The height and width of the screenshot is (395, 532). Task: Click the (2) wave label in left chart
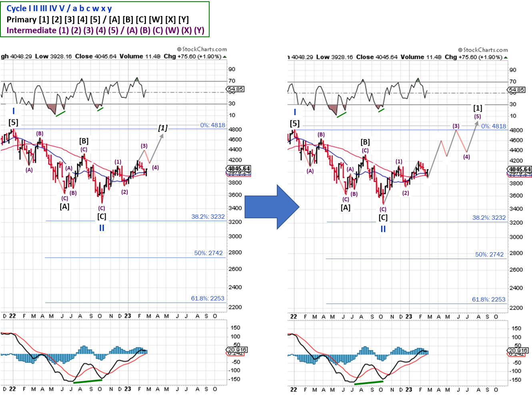click(125, 192)
